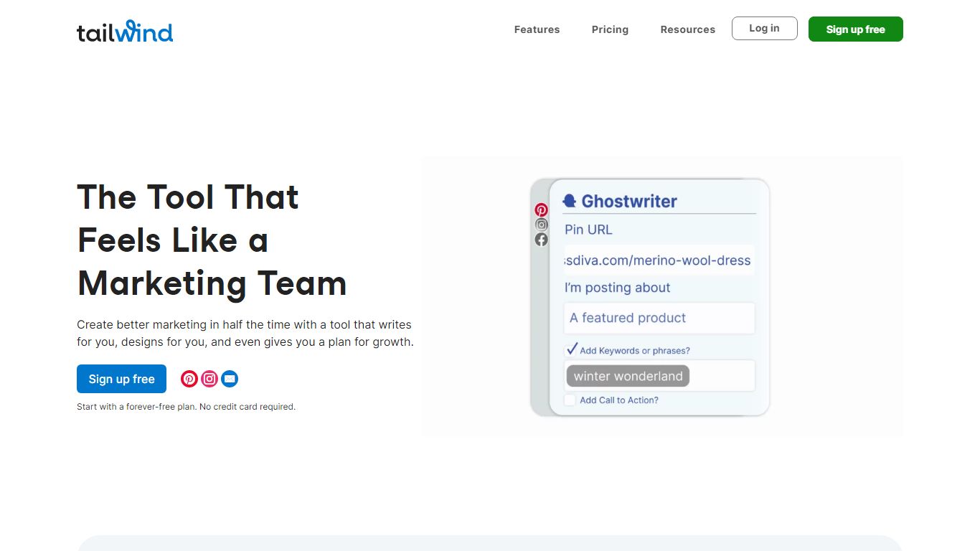Click the Email icon next to Instagram
980x551 pixels.
pyautogui.click(x=229, y=378)
